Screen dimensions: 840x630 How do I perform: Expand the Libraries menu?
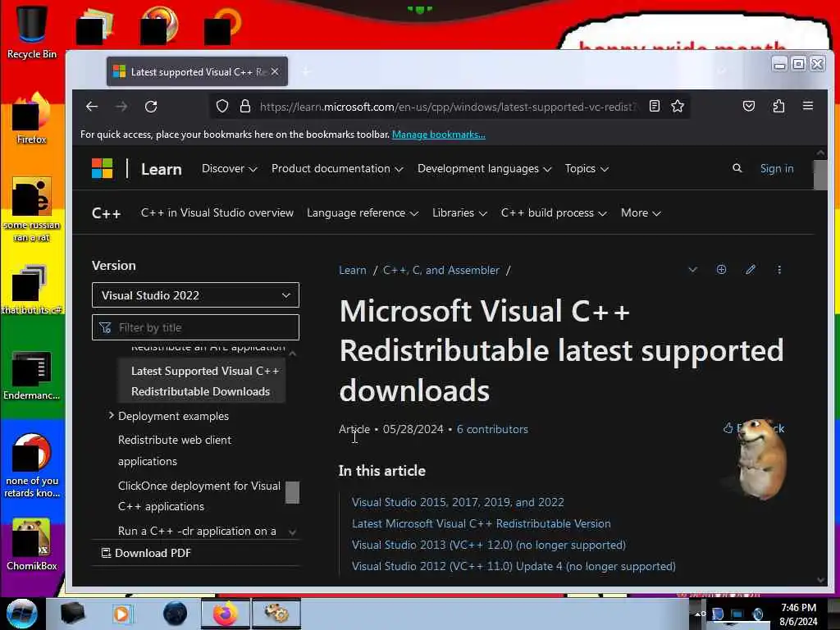[459, 212]
